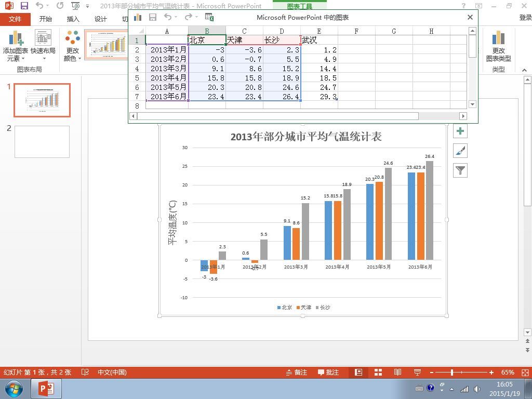532x399 pixels.
Task: Click the cell containing 武汉
Action: pos(320,40)
